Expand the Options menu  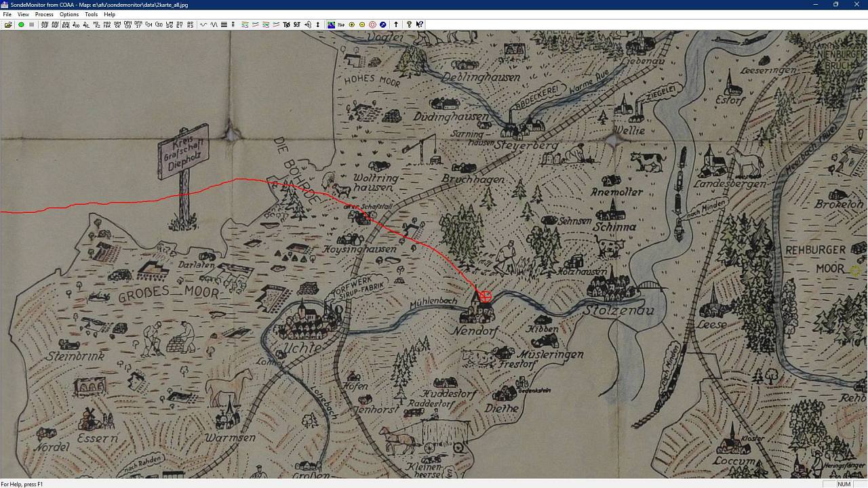69,14
